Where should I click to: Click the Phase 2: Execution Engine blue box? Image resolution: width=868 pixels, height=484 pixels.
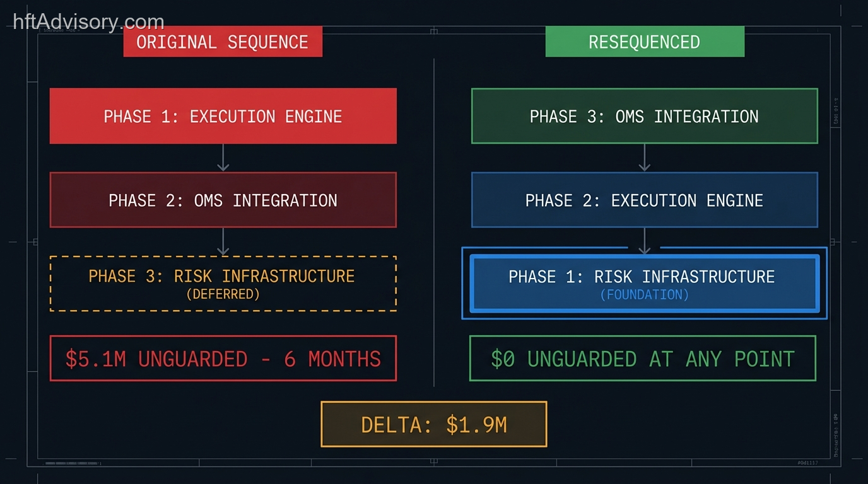(x=644, y=200)
